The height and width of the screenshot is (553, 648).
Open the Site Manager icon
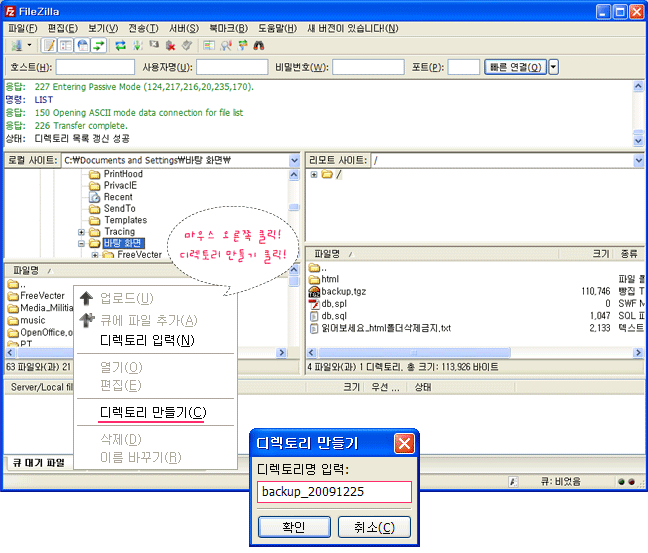pos(17,45)
